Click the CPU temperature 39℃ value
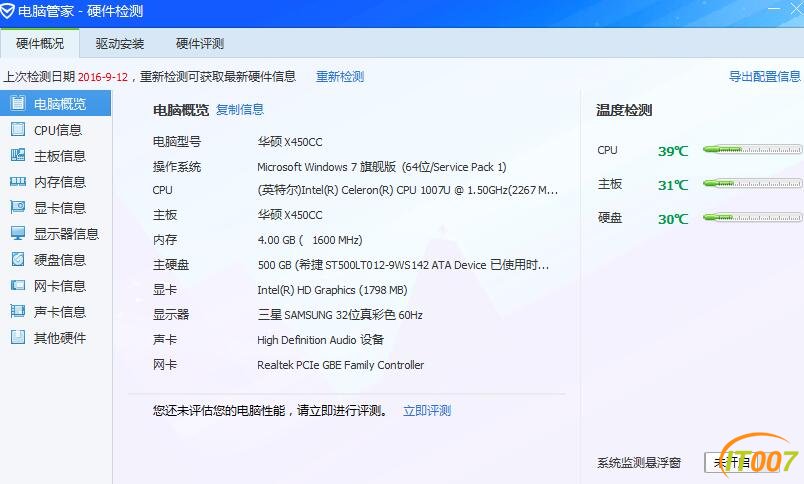Image resolution: width=804 pixels, height=484 pixels. point(673,151)
